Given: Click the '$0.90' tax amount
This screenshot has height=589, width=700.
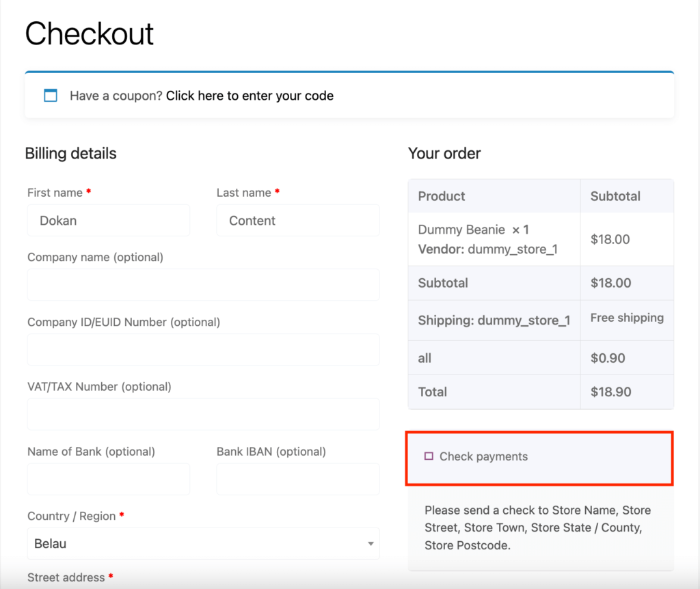Looking at the screenshot, I should pos(608,358).
